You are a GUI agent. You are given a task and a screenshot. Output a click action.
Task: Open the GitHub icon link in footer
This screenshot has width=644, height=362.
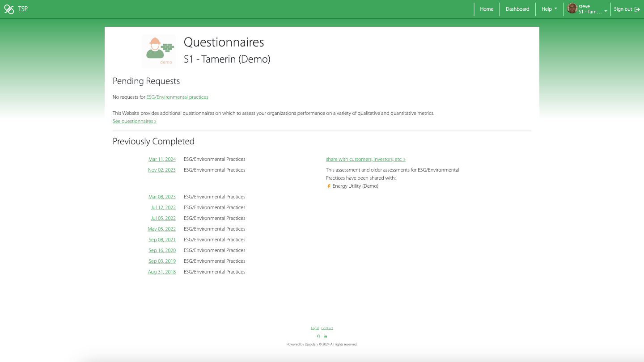point(318,336)
